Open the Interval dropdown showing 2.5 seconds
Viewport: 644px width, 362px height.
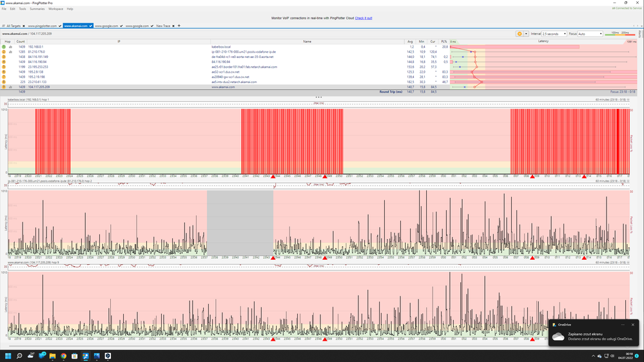click(554, 33)
